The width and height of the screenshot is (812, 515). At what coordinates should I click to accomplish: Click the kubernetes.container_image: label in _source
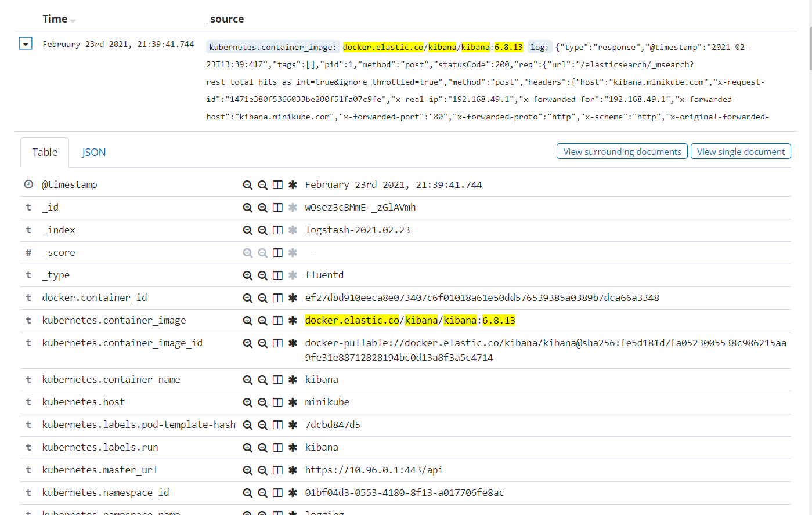[272, 48]
